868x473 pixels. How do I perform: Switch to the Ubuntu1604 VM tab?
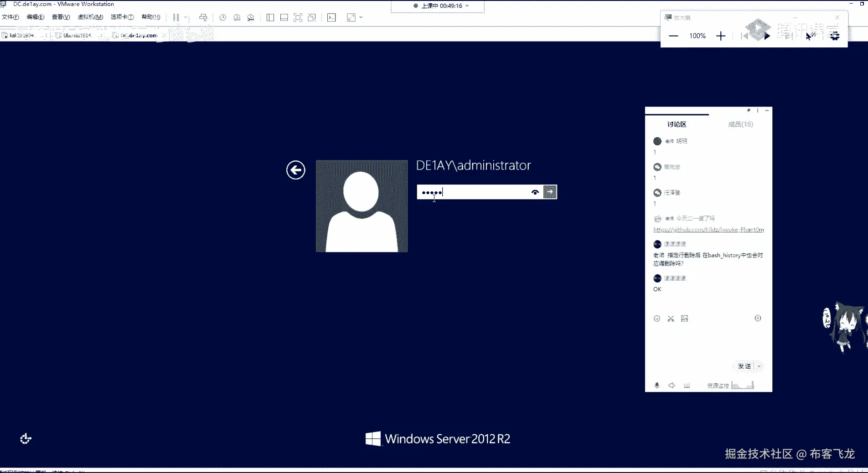point(77,35)
